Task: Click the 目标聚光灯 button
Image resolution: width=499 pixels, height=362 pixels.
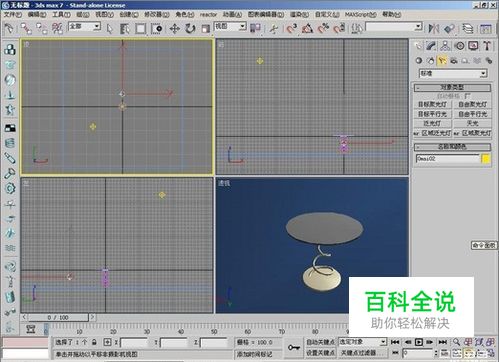Action: [x=432, y=104]
